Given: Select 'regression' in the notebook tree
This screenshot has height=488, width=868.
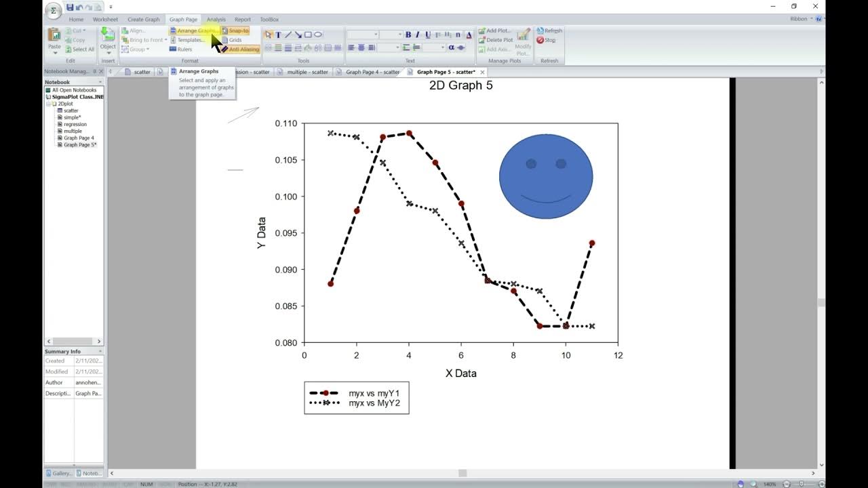Looking at the screenshot, I should 75,124.
